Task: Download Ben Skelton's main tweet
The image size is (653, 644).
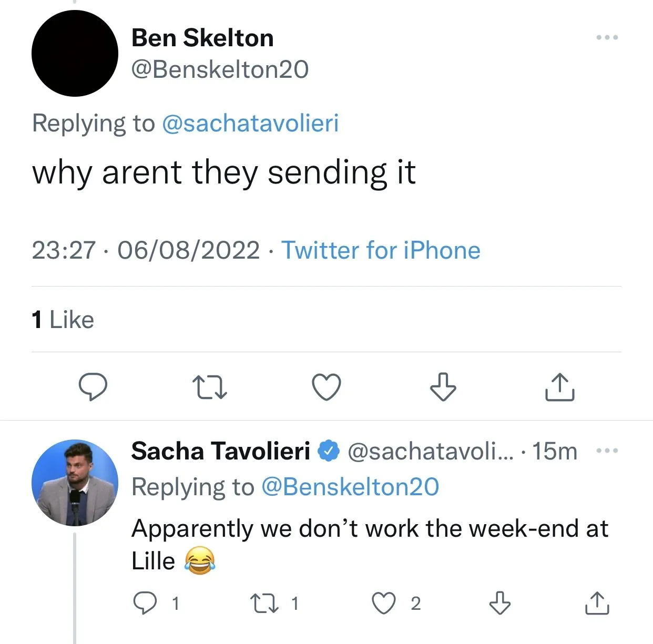Action: [443, 387]
